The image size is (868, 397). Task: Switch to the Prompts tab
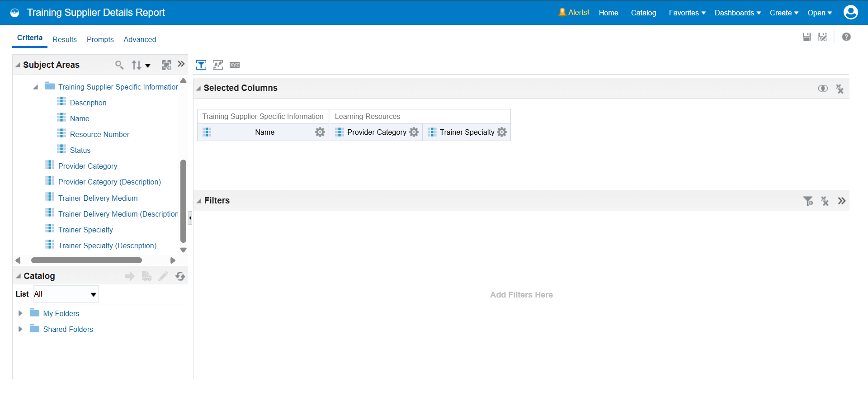100,39
